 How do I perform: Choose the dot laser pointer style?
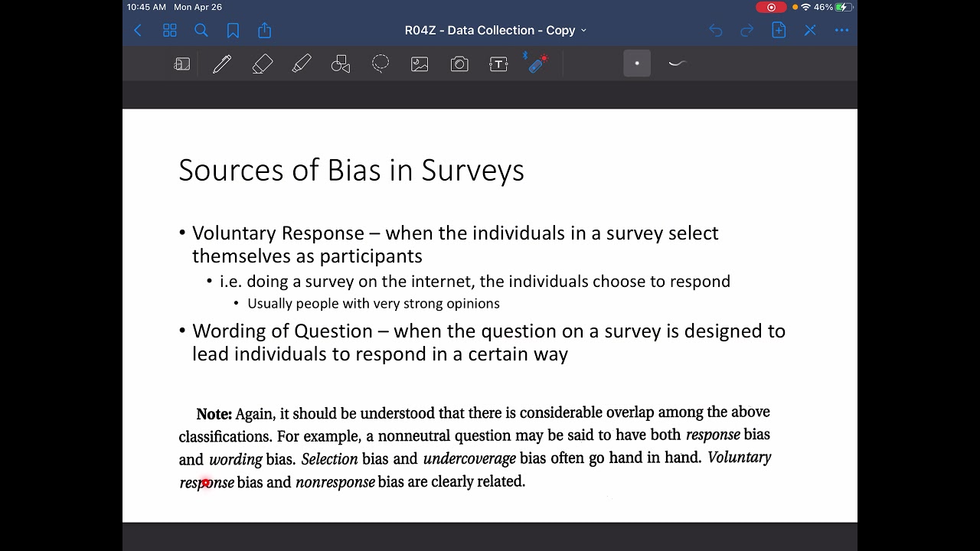[637, 64]
